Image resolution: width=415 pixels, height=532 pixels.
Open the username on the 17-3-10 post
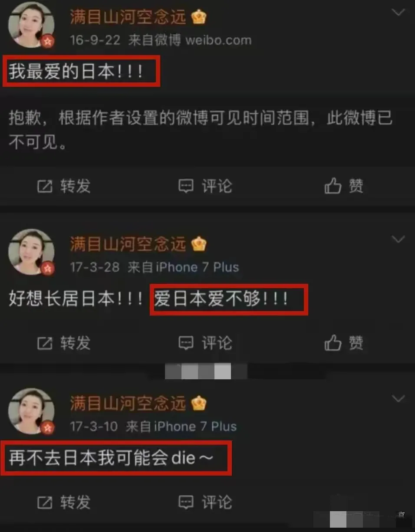128,404
